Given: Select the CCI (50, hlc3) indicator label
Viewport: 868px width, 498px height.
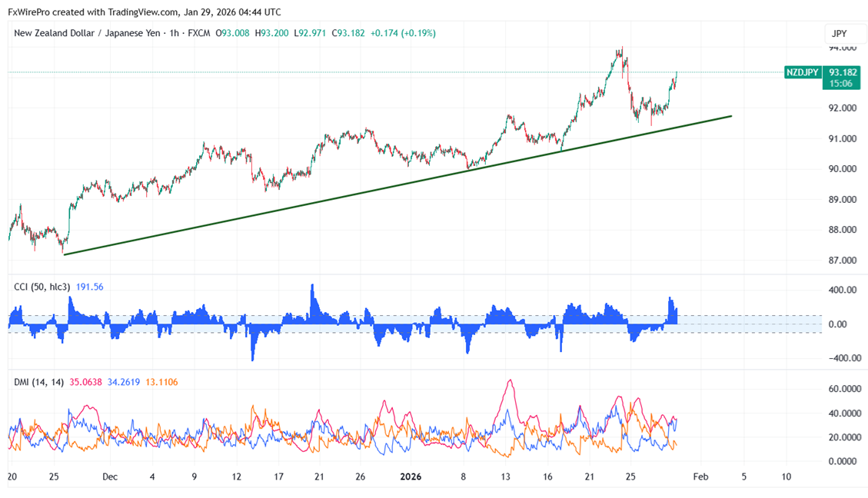Looking at the screenshot, I should (x=42, y=287).
